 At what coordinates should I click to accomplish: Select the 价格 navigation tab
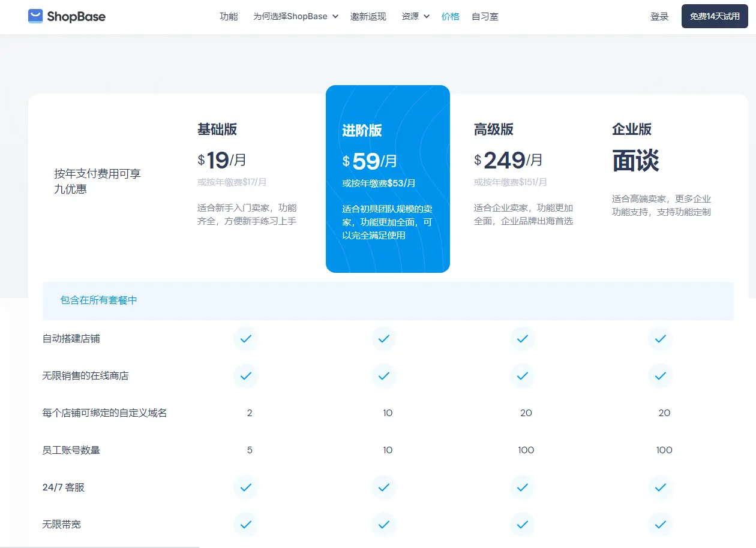[450, 16]
